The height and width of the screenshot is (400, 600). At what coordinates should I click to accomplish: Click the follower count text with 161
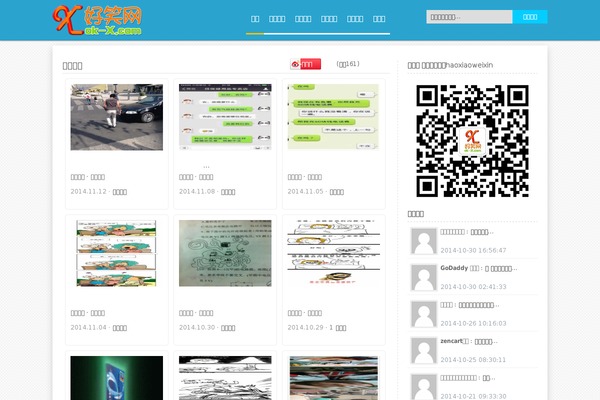pos(348,64)
